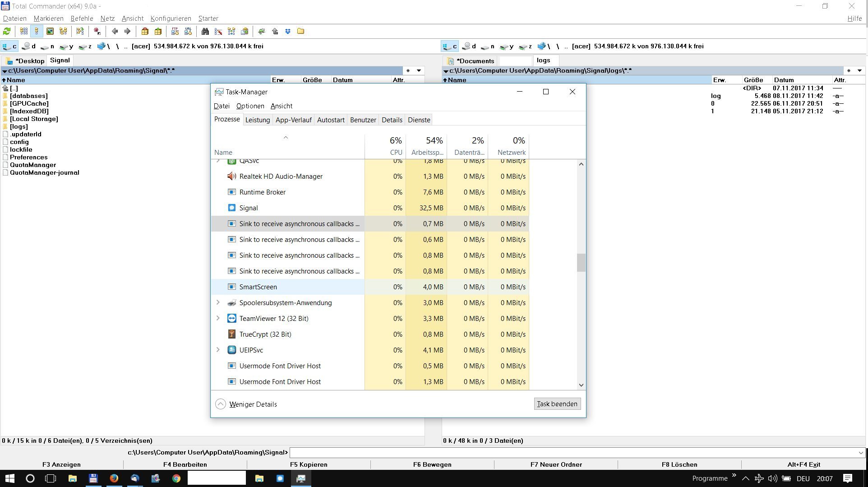Expand TeamViewer 12 (32 Bit) process group

218,318
